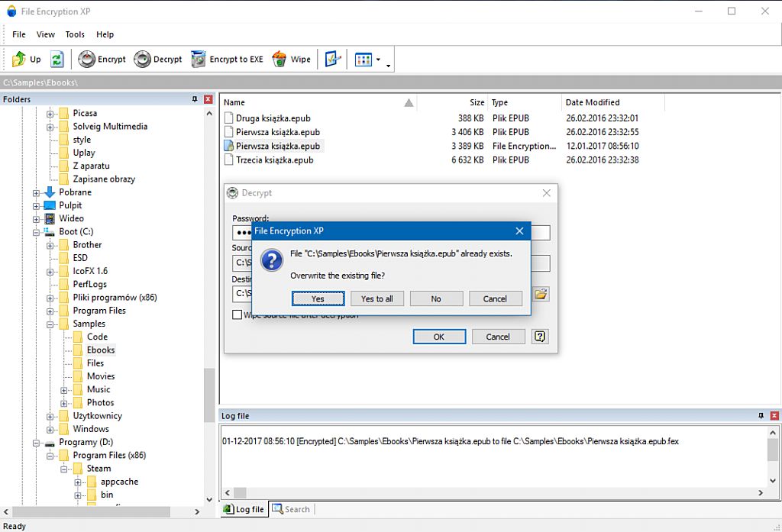Click the Wipe toolbar button
This screenshot has height=532, width=782.
pos(291,60)
